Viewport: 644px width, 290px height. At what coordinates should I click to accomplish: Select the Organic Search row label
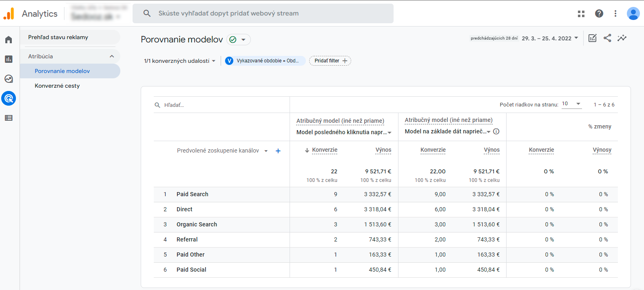(x=197, y=224)
